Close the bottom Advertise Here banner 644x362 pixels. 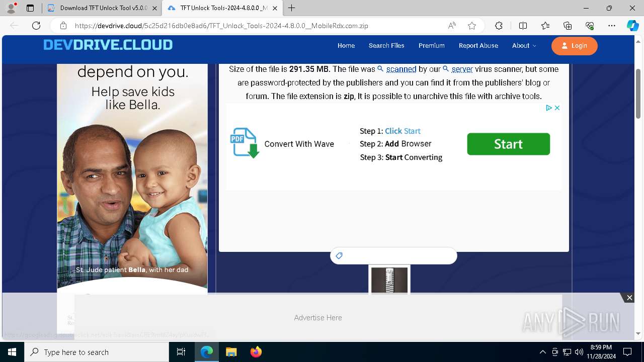coord(629,298)
